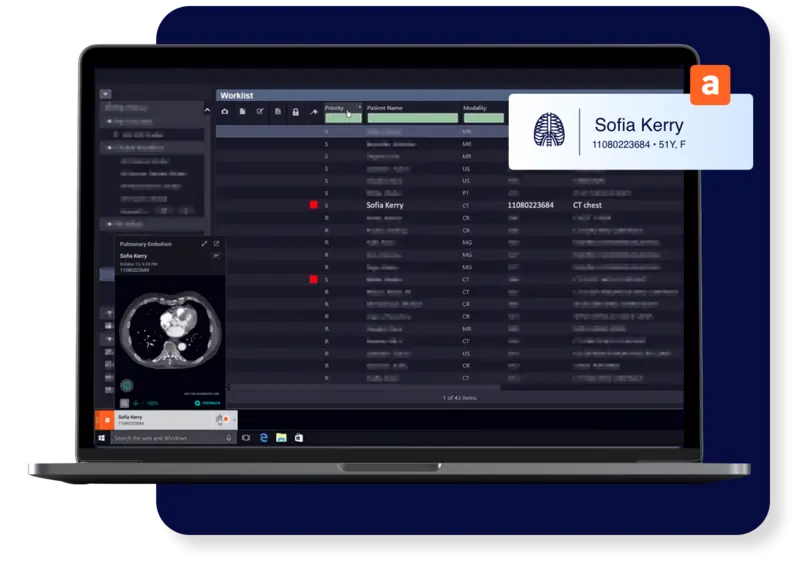Open the dropdown arrow above the left sidebar

point(106,94)
